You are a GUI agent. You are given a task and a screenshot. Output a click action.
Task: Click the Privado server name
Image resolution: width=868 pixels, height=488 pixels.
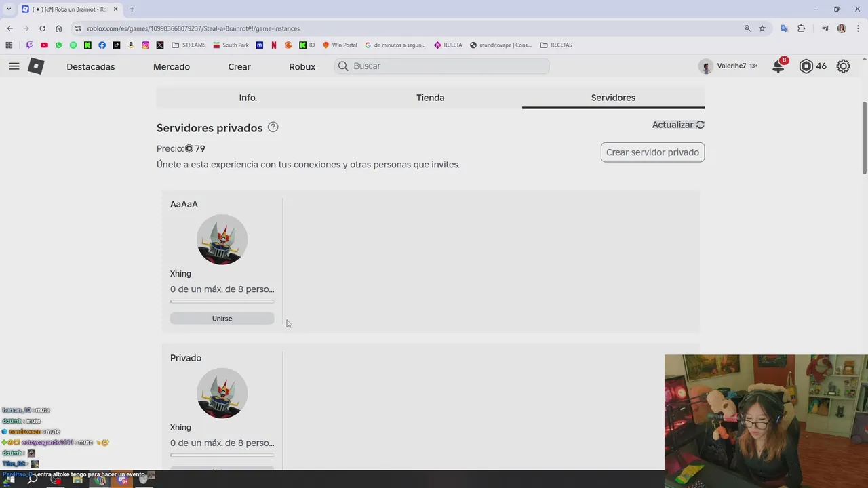(186, 358)
